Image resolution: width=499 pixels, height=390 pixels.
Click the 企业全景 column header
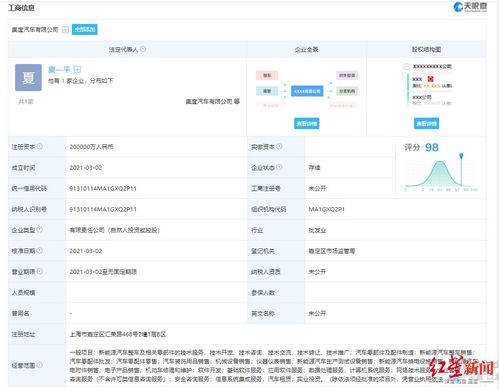coord(307,49)
